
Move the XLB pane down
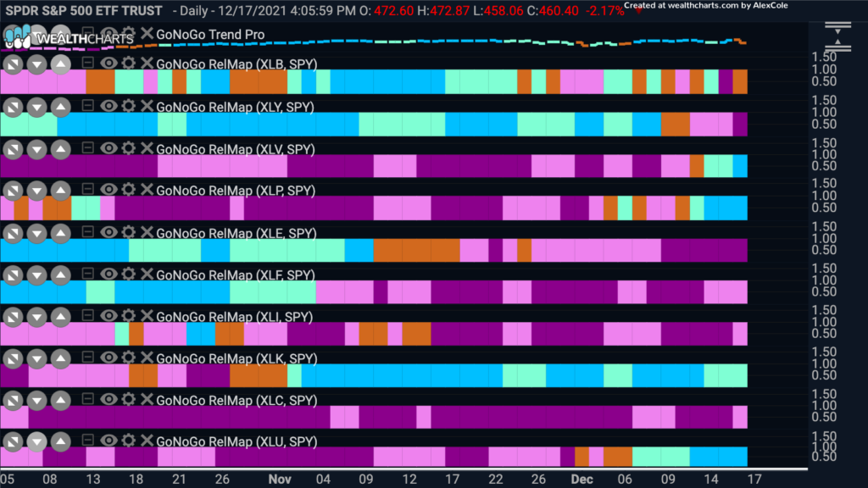click(36, 64)
